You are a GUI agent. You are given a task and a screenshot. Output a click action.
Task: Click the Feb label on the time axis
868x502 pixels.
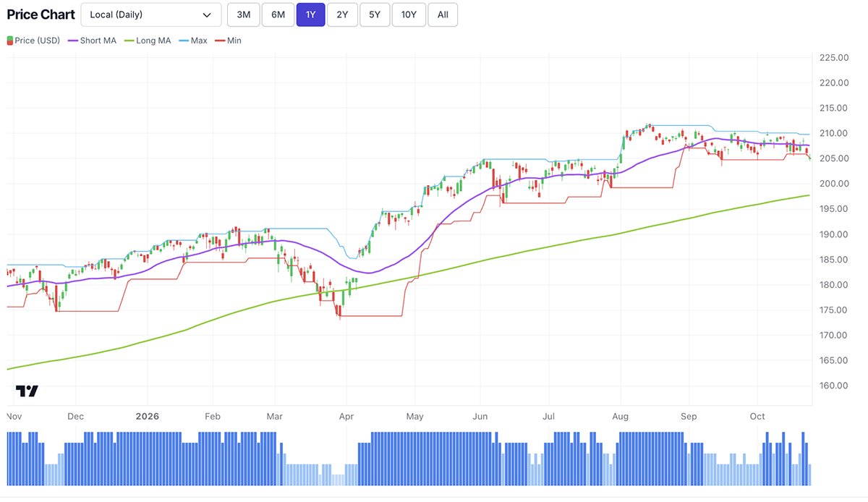[x=212, y=417]
